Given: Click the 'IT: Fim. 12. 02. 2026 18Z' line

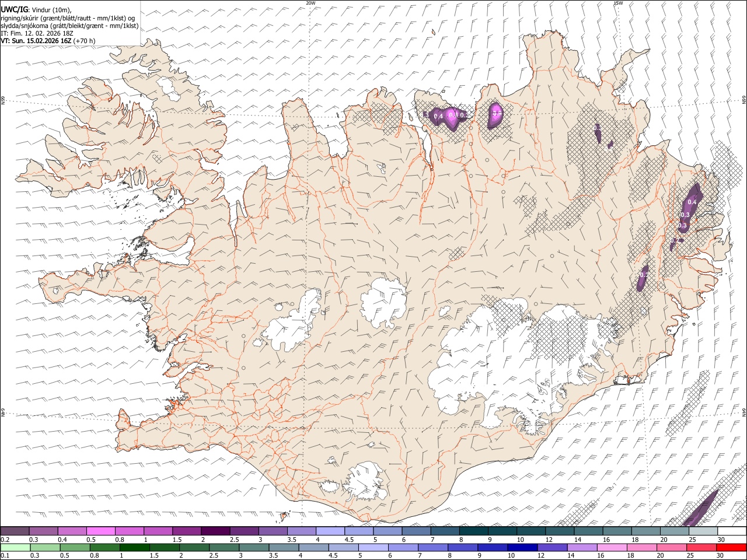Looking at the screenshot, I should coord(37,33).
